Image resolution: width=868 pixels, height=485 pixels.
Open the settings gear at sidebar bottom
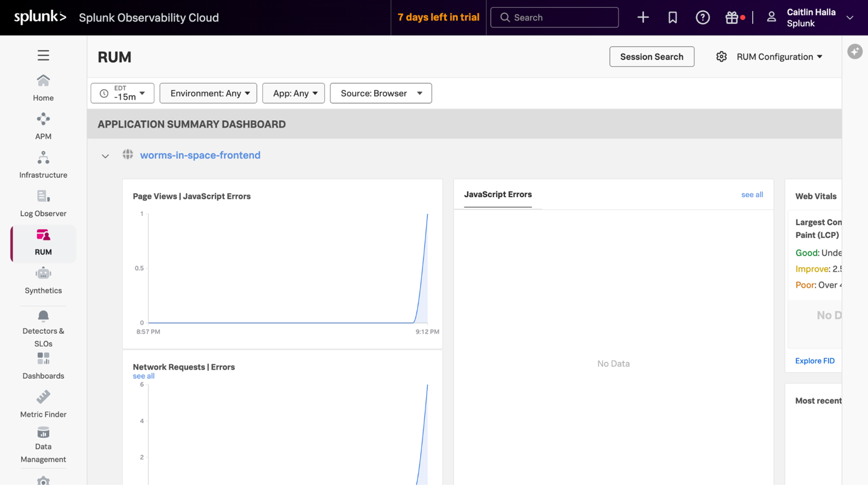coord(43,480)
